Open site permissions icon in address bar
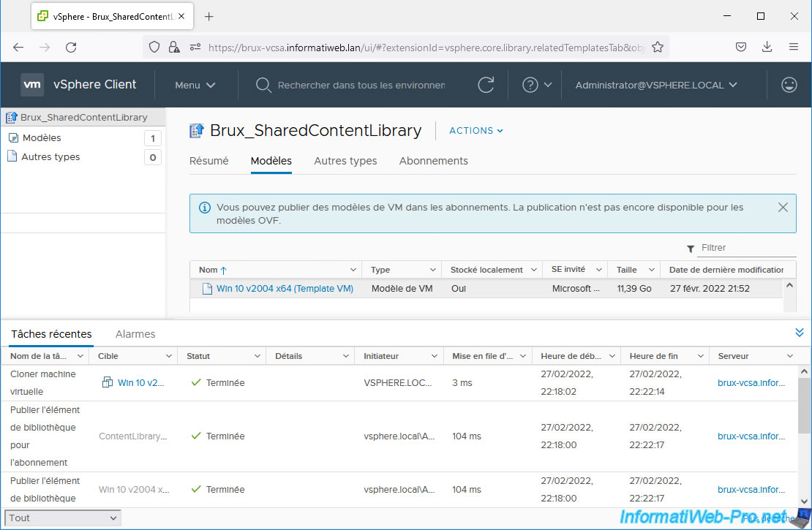The height and width of the screenshot is (530, 812). [195, 48]
